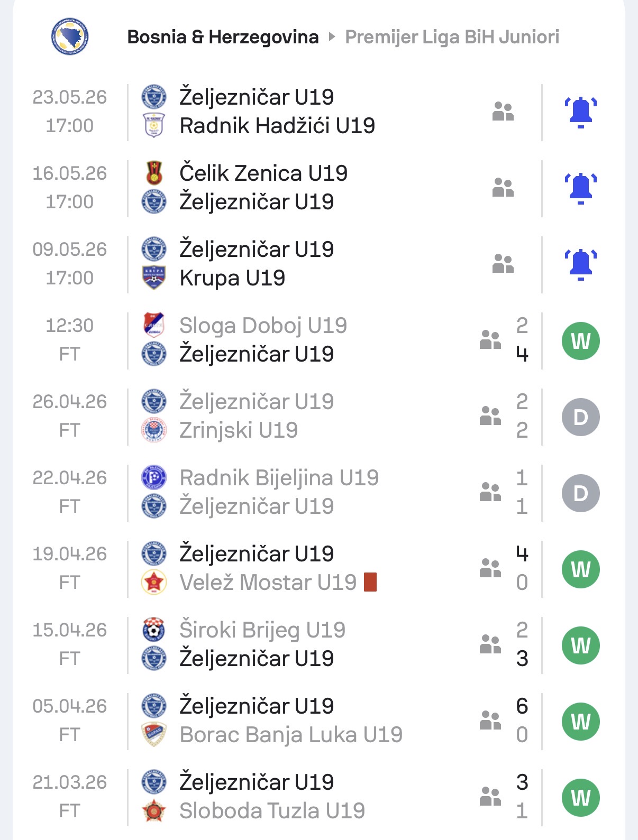Open Premijer Liga BiH Juniori league

tap(452, 37)
